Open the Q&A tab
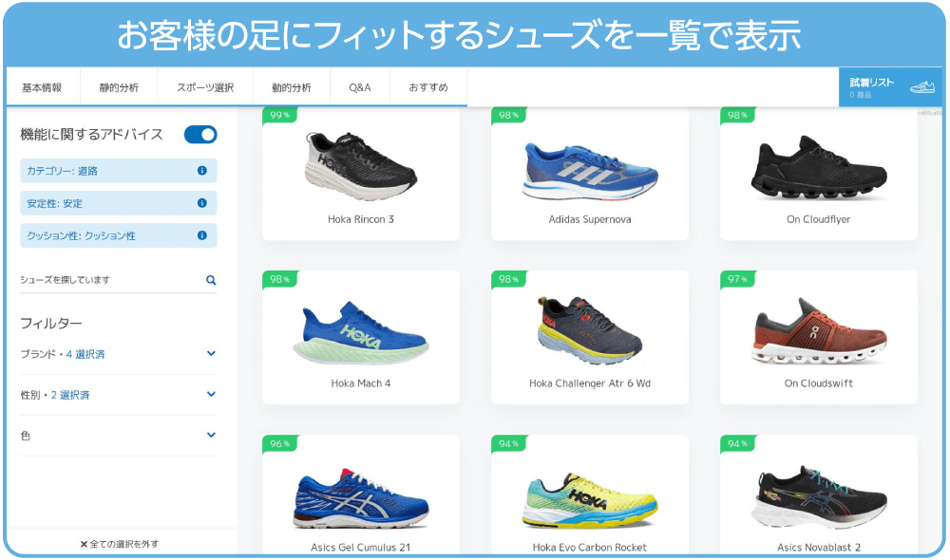This screenshot has height=560, width=950. pyautogui.click(x=360, y=87)
